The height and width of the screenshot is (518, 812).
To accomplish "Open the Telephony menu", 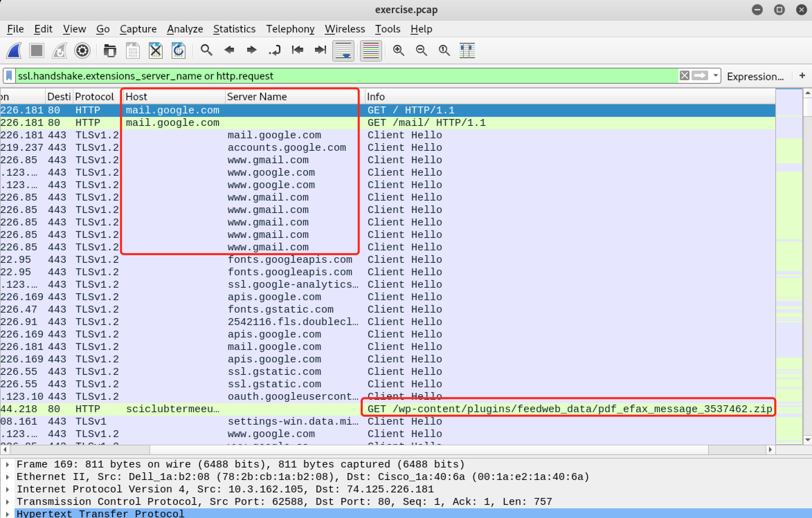I will tap(290, 29).
